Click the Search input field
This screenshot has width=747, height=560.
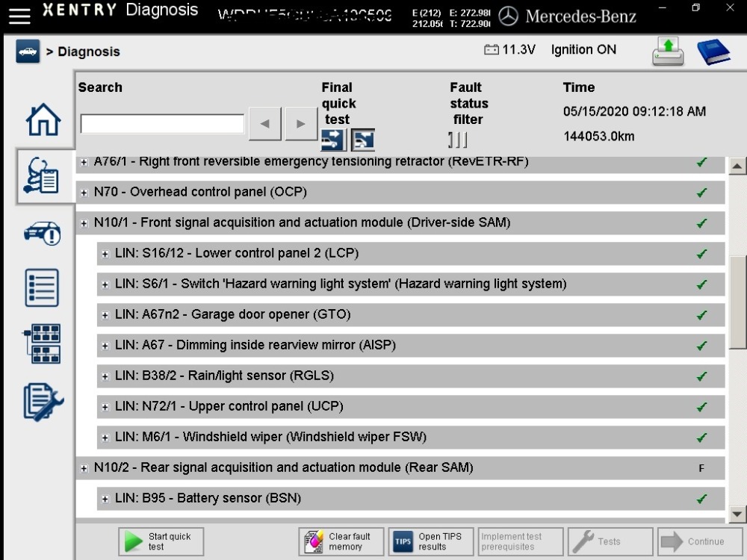click(162, 124)
